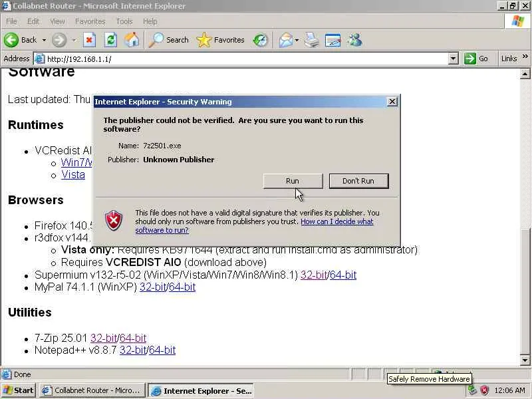
Task: Close the Security Warning dialog
Action: [x=392, y=102]
